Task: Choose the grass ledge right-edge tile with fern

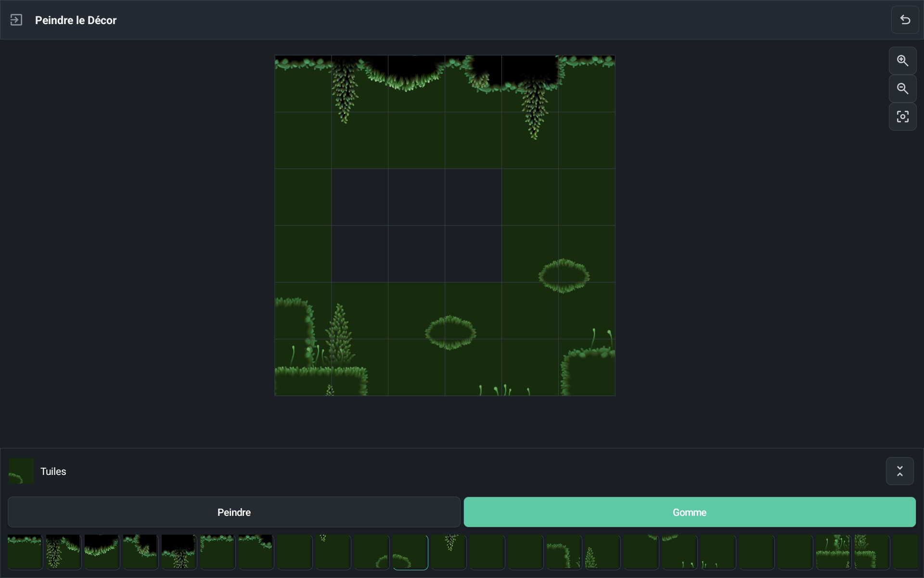Action: [x=872, y=552]
